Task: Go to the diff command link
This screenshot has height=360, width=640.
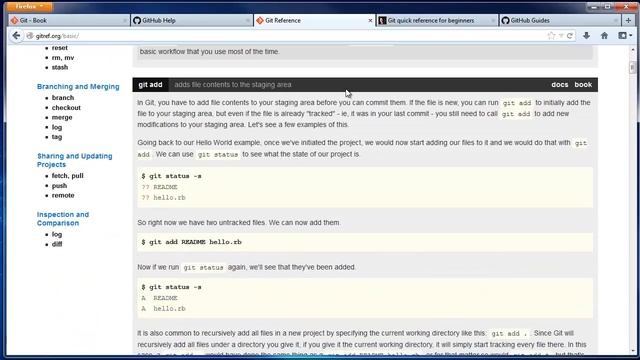Action: (57, 244)
